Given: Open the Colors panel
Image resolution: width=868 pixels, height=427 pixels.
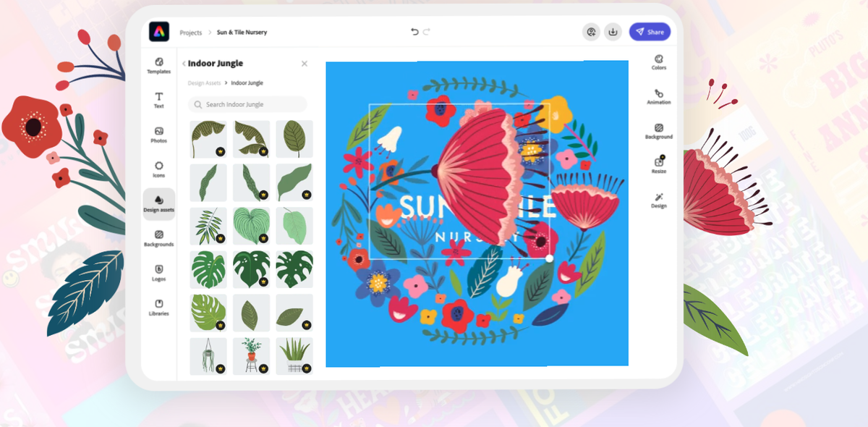Looking at the screenshot, I should pos(658,63).
